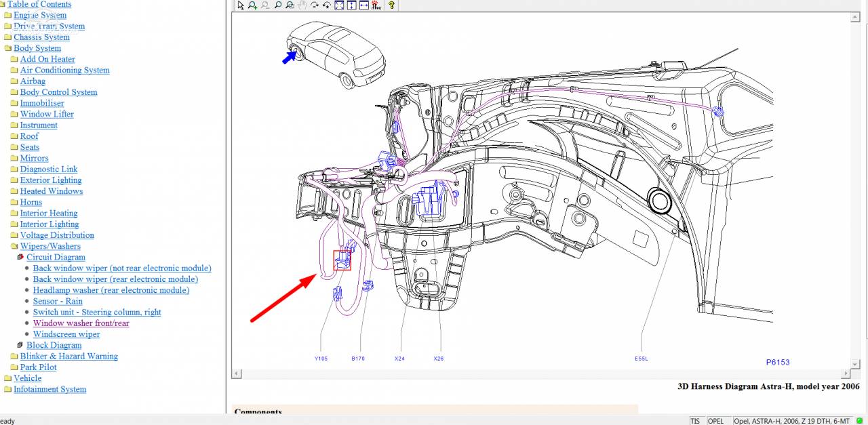Expand the Chassis System folder

tap(8, 37)
